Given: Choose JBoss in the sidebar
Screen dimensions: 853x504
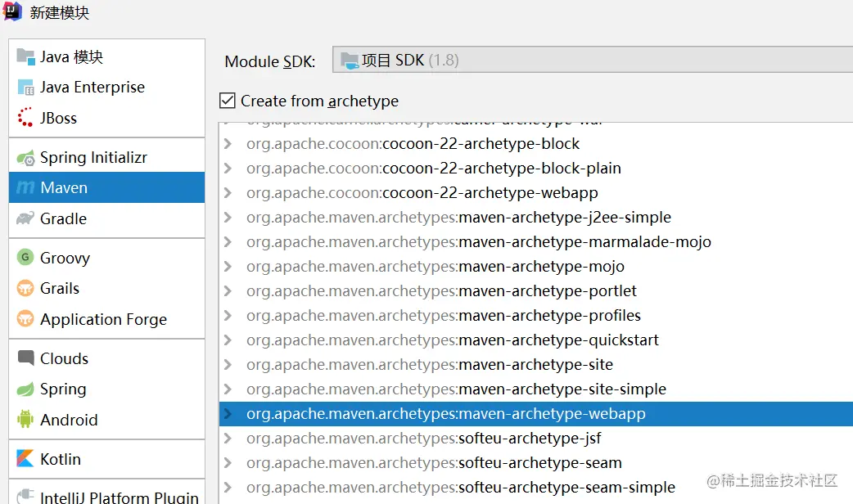Looking at the screenshot, I should pos(106,118).
